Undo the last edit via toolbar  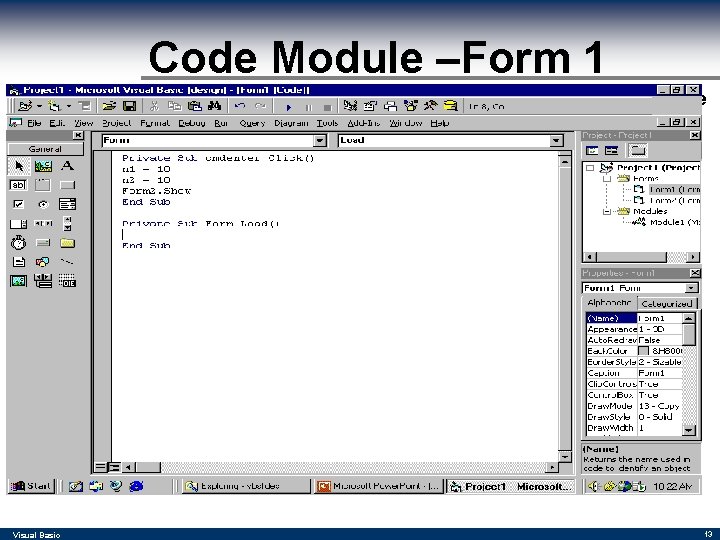240,106
